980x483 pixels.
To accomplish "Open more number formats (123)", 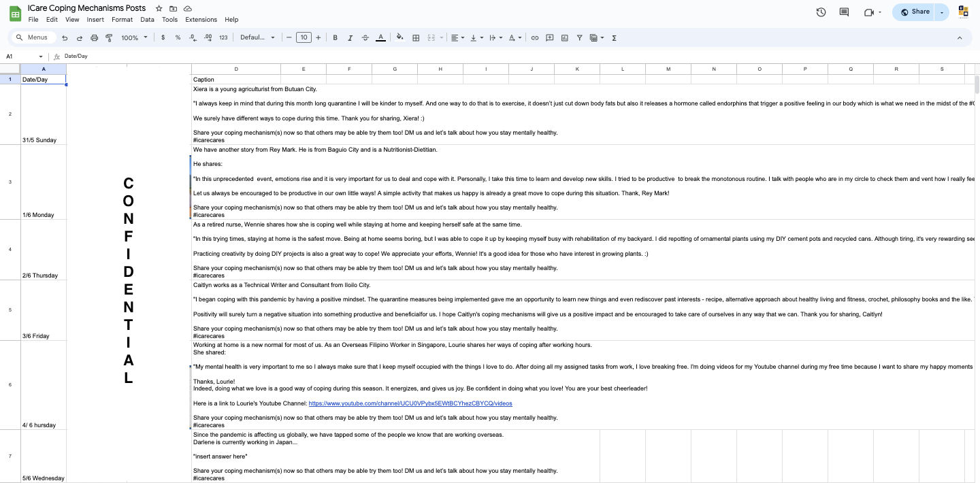I will pyautogui.click(x=223, y=38).
